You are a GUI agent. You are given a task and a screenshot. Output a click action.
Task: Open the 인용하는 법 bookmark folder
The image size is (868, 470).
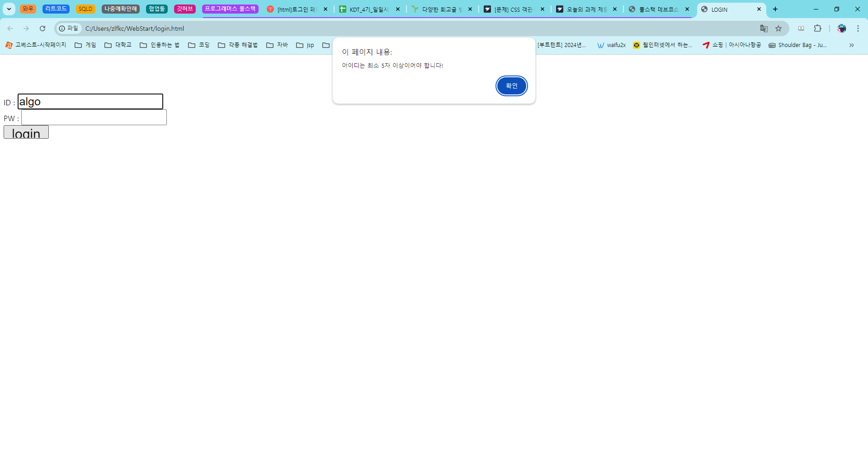click(160, 45)
